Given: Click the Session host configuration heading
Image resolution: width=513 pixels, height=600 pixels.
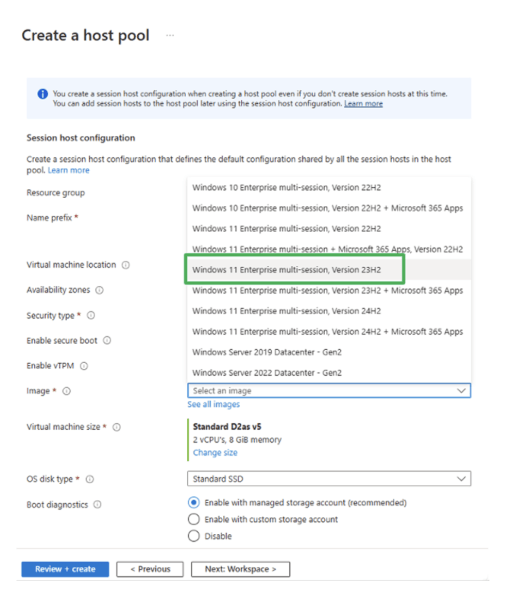Looking at the screenshot, I should point(81,138).
